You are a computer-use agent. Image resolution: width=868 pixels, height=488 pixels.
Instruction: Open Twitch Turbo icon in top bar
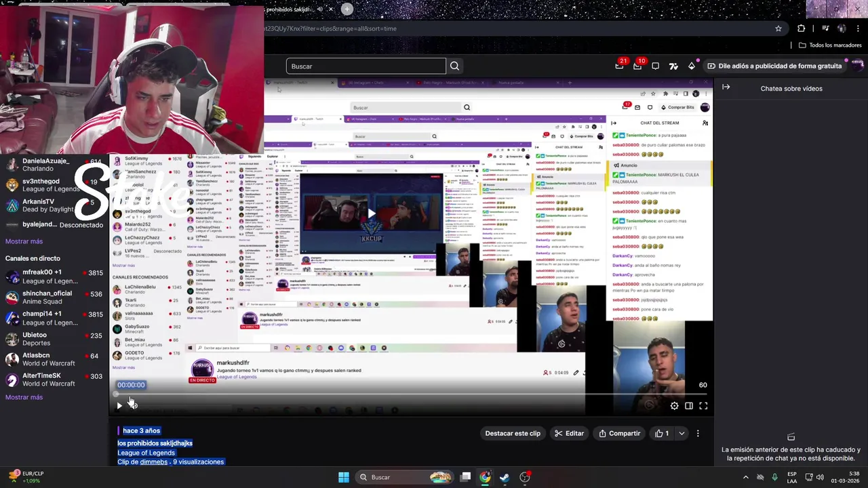(x=673, y=66)
